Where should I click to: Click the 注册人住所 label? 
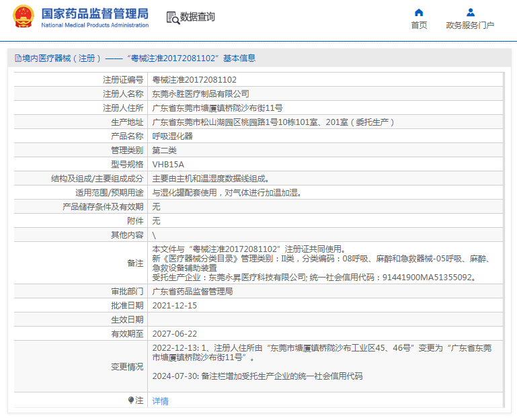(123, 108)
